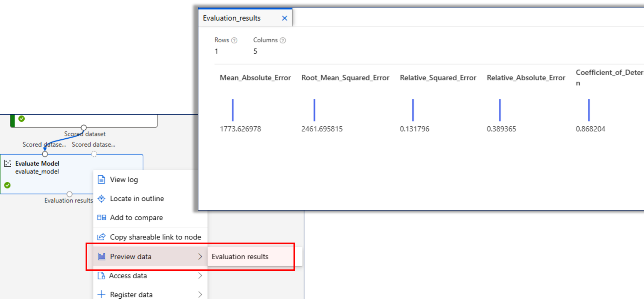Click the Register data plus icon
The width and height of the screenshot is (644, 299).
(x=101, y=295)
